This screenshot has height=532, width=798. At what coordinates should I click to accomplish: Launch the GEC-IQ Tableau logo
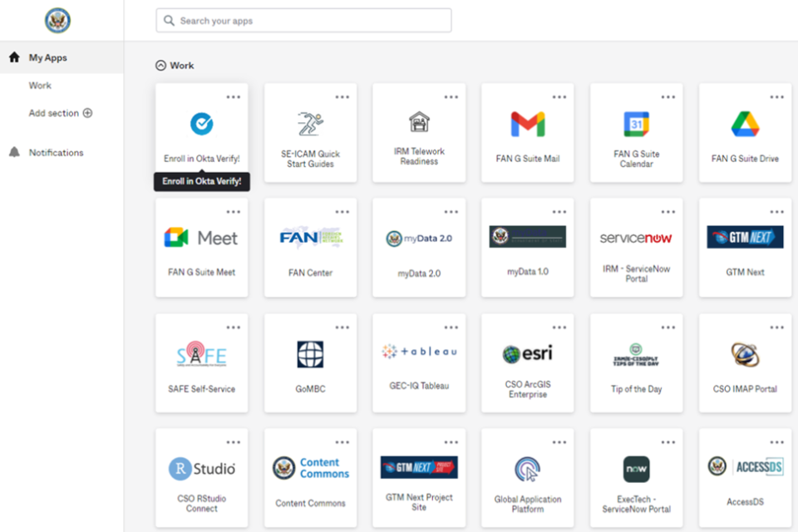tap(419, 352)
